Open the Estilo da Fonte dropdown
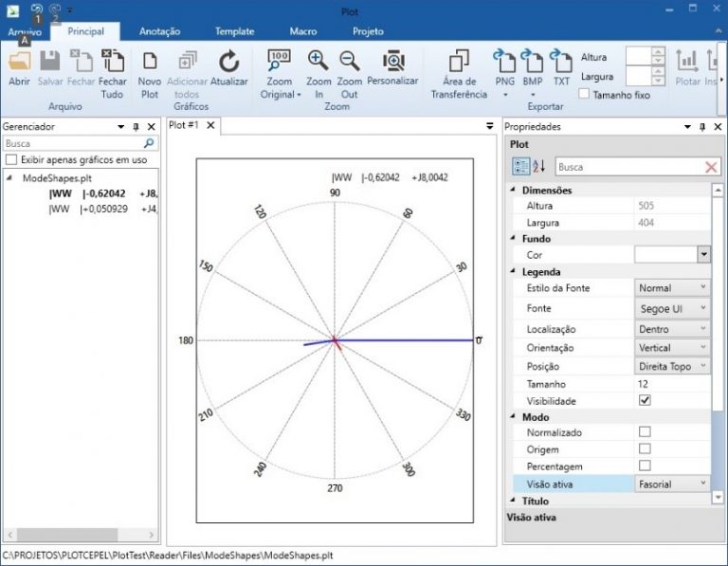Viewport: 728px width, 566px height. click(671, 287)
